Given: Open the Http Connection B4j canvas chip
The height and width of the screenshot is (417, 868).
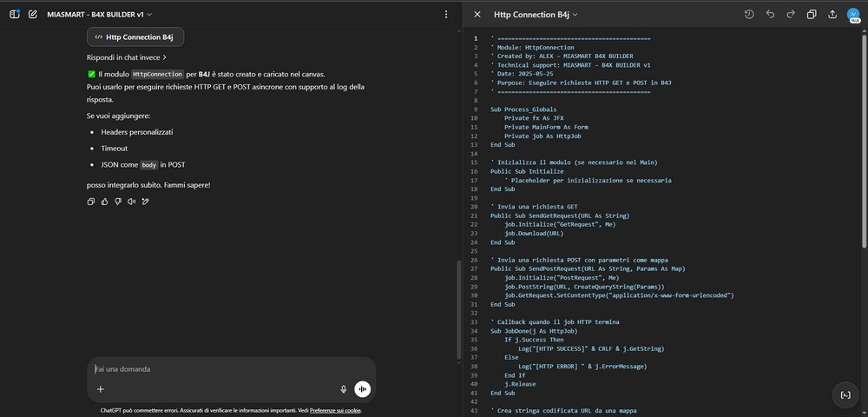Looking at the screenshot, I should tap(135, 37).
